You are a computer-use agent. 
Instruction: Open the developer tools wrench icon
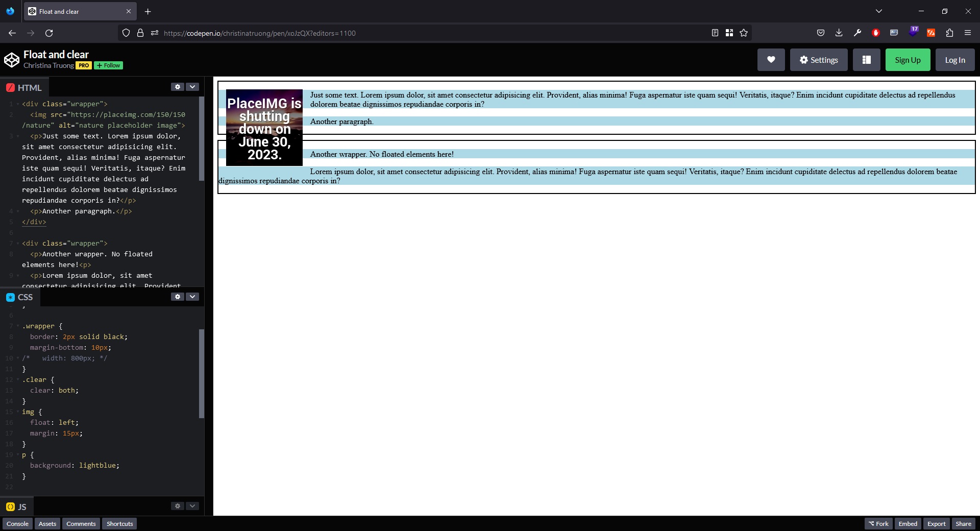pos(857,33)
